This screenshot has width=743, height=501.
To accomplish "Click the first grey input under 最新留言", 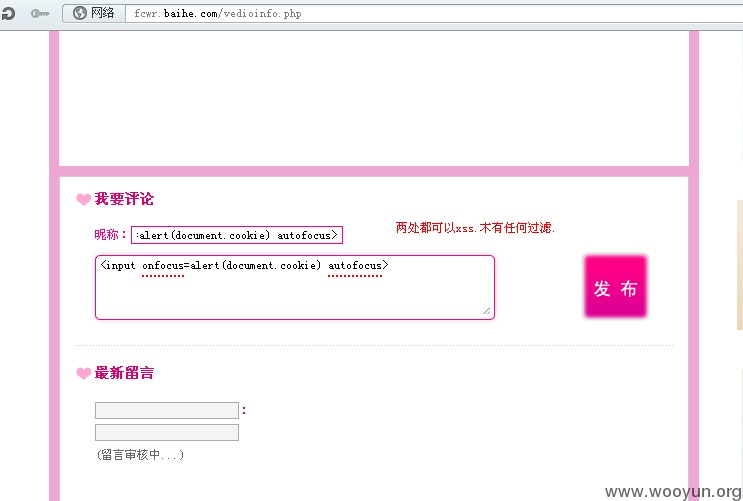I will point(167,410).
